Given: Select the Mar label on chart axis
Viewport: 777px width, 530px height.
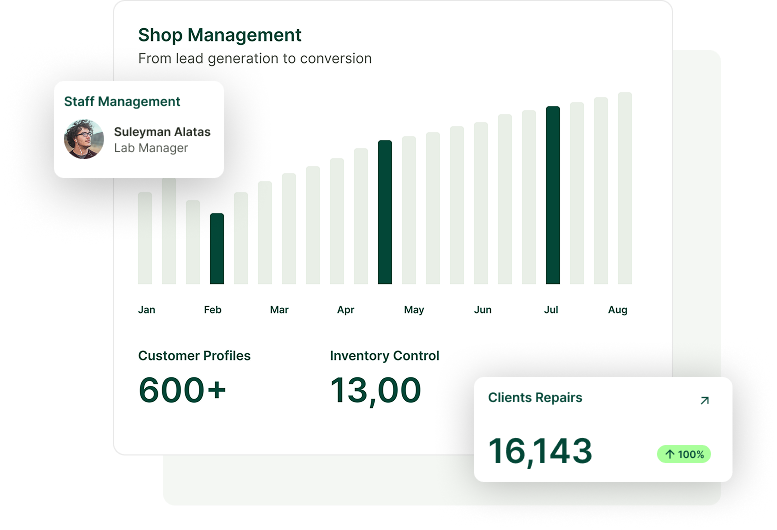Looking at the screenshot, I should click(x=279, y=310).
